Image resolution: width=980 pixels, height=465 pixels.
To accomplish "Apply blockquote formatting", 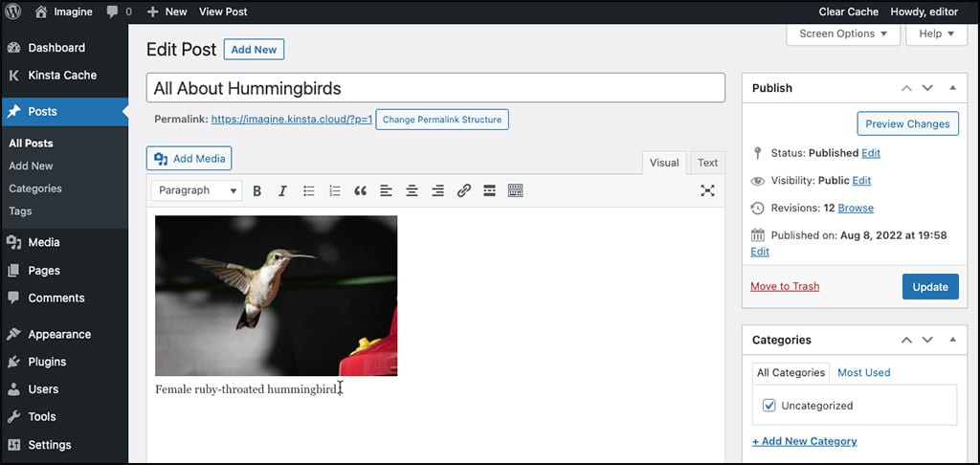I will pos(361,191).
